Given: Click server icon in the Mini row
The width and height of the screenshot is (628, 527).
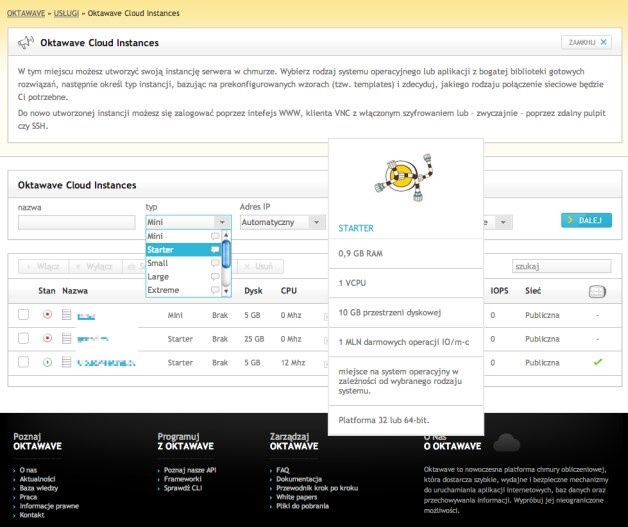Looking at the screenshot, I should pos(66,315).
